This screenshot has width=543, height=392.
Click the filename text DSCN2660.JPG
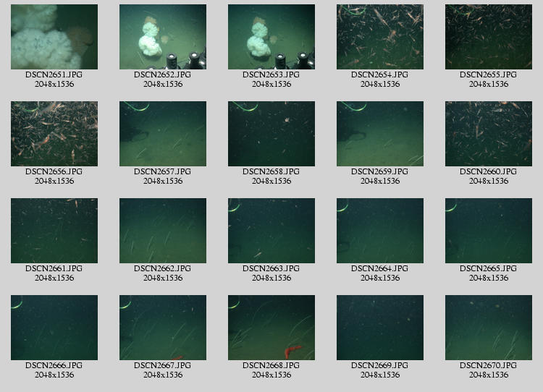488,171
